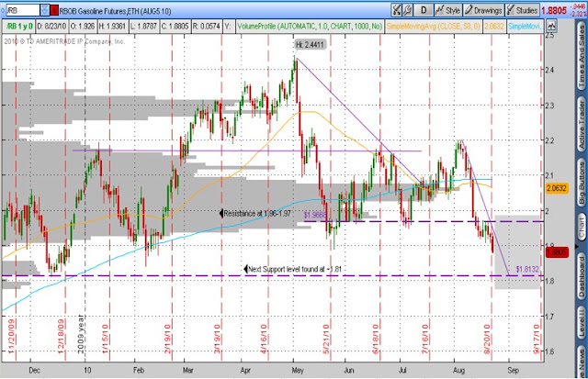
Task: Click the red 1.8805 current price tag
Action: click(557, 252)
